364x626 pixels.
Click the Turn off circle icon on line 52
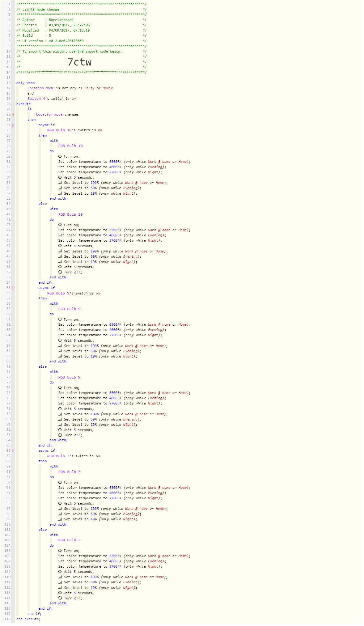click(x=60, y=272)
